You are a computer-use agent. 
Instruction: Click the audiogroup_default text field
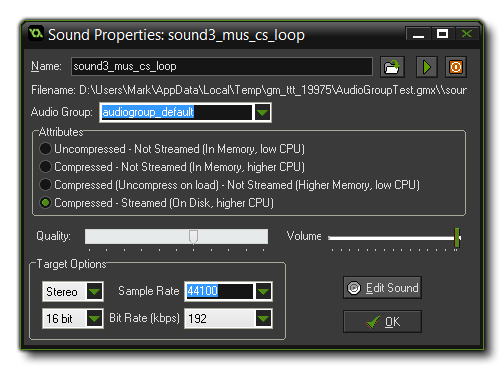coord(177,112)
